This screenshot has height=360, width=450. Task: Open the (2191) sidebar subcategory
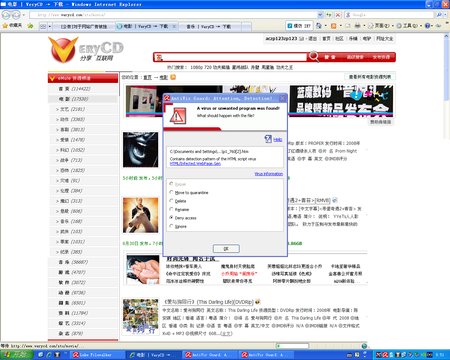click(83, 109)
